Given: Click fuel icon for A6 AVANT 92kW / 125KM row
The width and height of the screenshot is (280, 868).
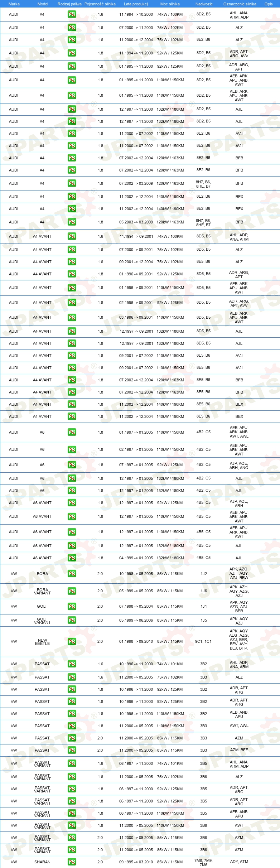Looking at the screenshot, I should [x=72, y=503].
